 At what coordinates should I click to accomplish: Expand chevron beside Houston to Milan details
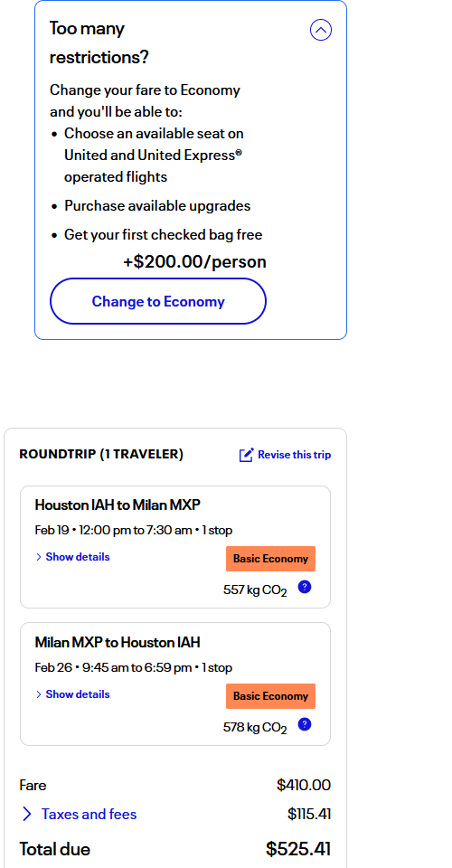[x=39, y=557]
